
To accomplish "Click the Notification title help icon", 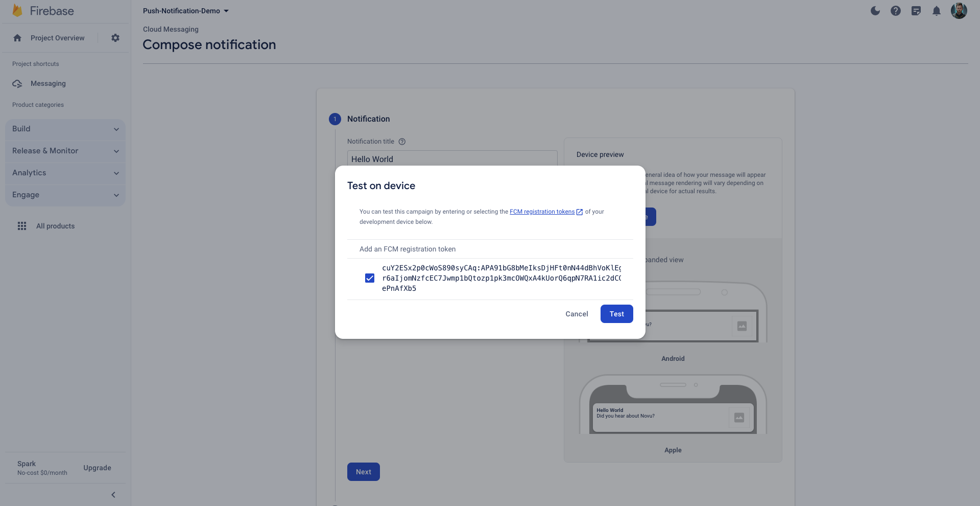I will click(x=402, y=142).
